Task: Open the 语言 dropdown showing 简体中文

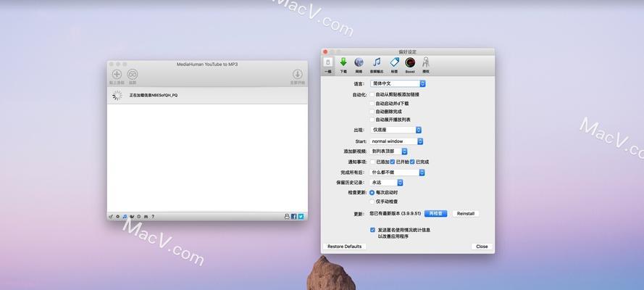Action: (398, 83)
